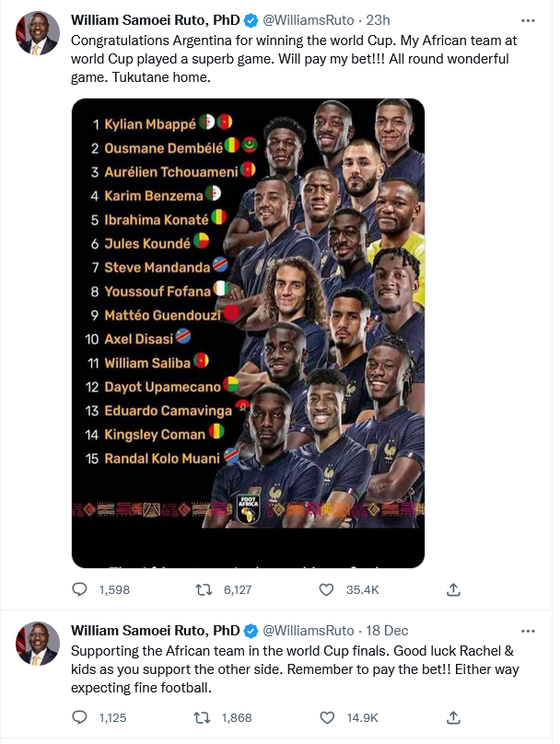Share the tweet with the team image
Image resolution: width=560 pixels, height=744 pixels.
(453, 590)
